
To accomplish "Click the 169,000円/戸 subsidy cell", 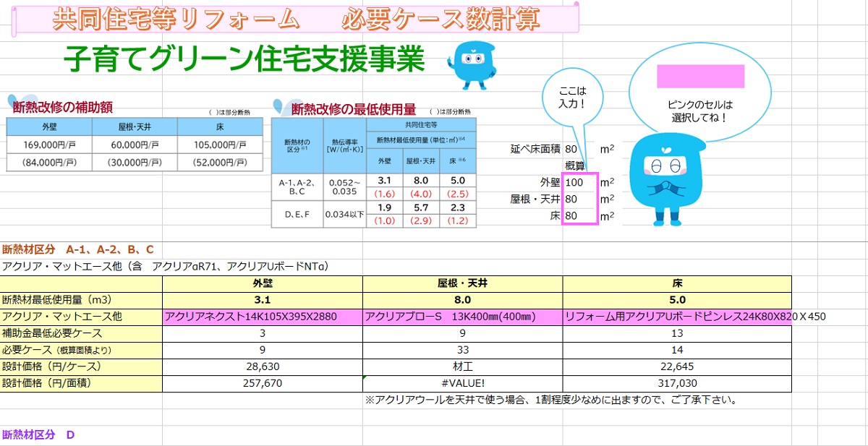I will [x=48, y=145].
